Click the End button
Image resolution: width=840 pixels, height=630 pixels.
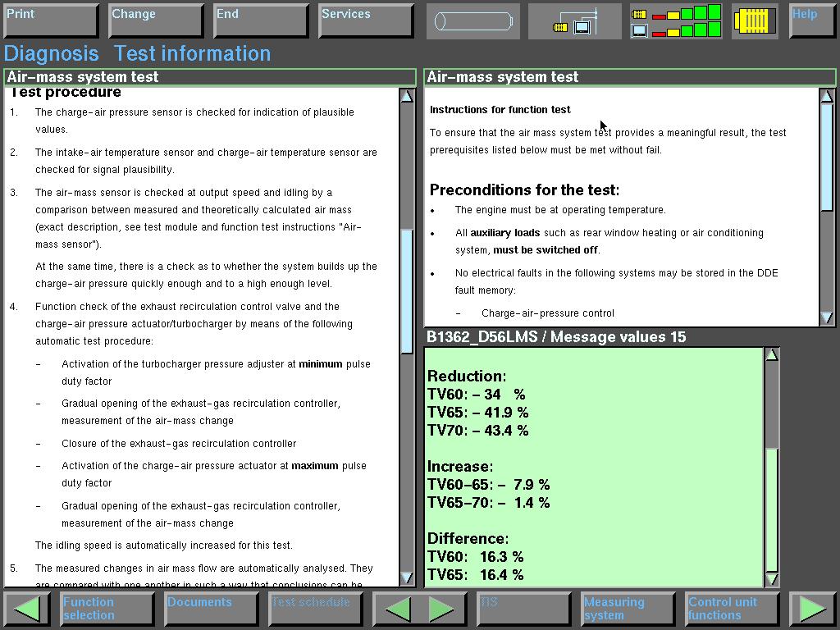tap(261, 21)
